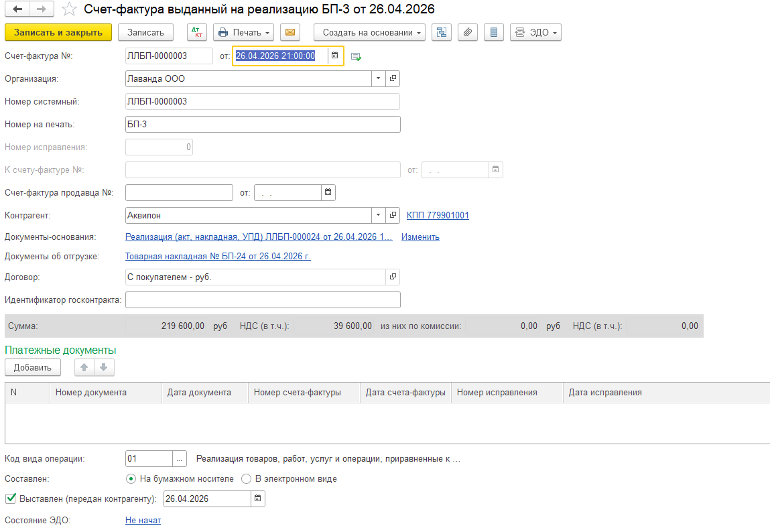Open the КПП 779901001 link
This screenshot has width=770, height=532.
click(438, 215)
